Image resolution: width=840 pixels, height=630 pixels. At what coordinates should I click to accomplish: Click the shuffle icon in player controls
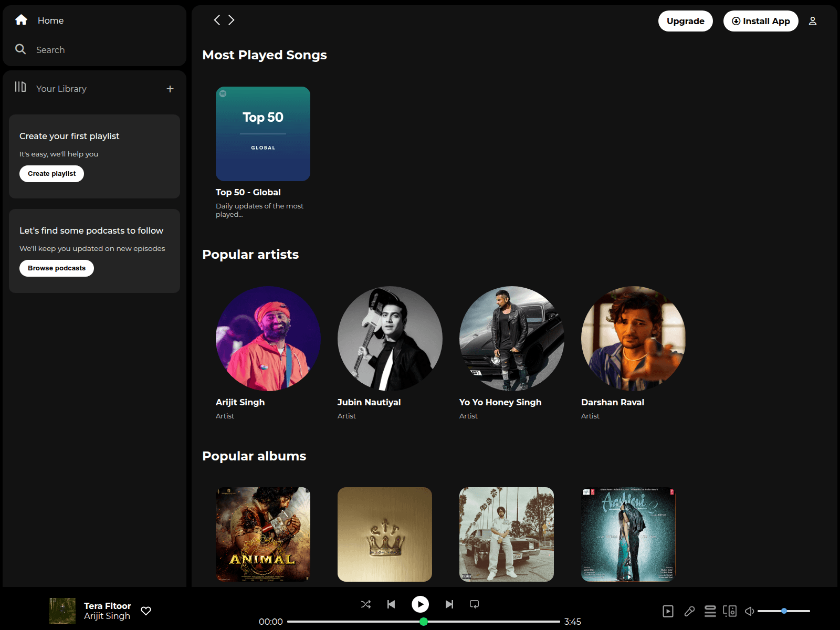pos(366,604)
